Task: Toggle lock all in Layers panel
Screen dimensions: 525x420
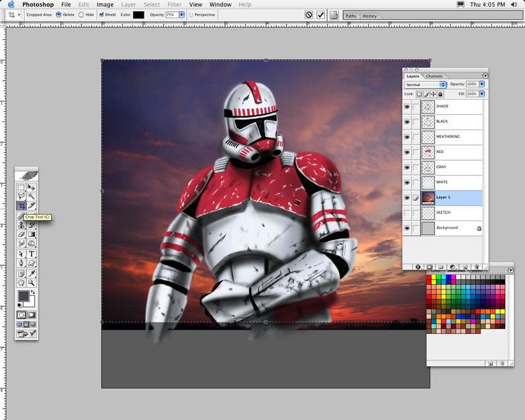Action: (x=440, y=94)
